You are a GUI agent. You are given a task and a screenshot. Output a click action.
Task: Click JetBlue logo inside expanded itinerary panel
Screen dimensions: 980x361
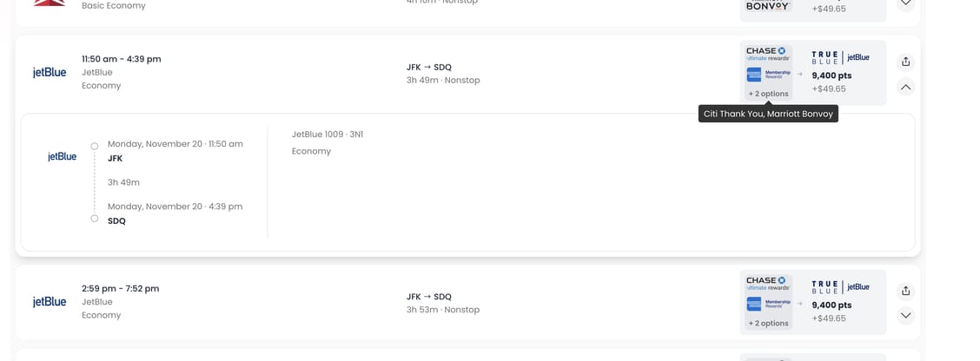(62, 157)
